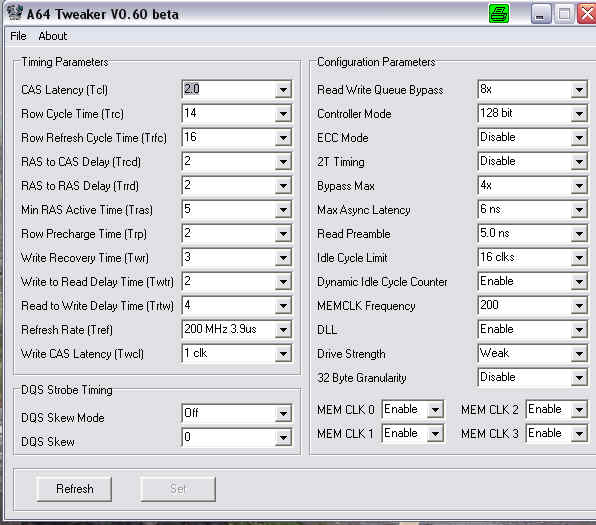Open the MEM CLK 1 dropdown
The width and height of the screenshot is (596, 525).
click(x=435, y=434)
